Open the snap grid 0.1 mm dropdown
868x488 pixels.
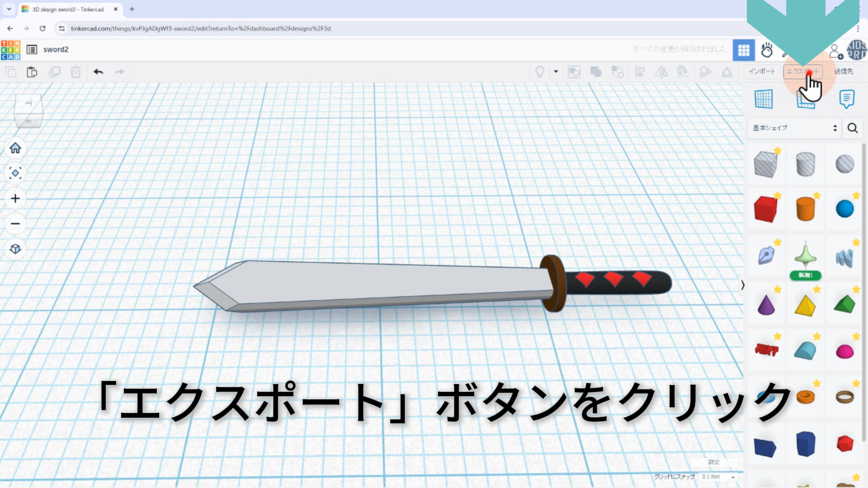pyautogui.click(x=717, y=477)
